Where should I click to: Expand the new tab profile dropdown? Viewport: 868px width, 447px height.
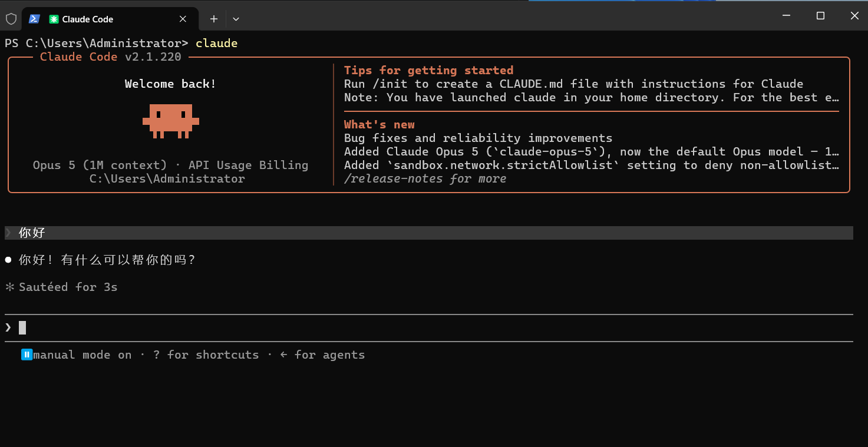(236, 19)
